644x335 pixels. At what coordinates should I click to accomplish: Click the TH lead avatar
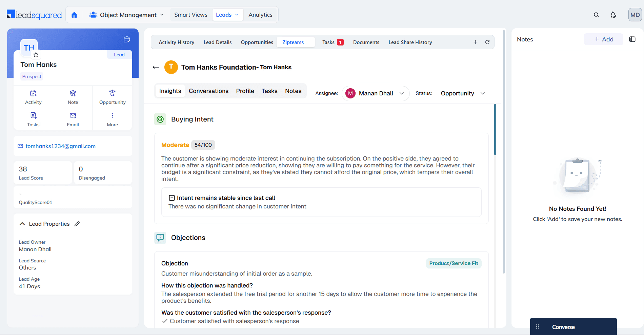tap(29, 48)
